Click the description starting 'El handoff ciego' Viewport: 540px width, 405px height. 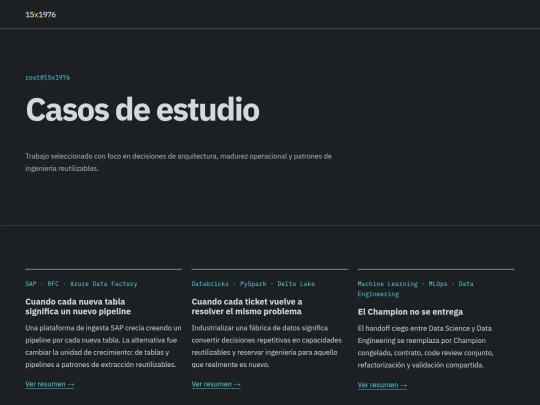point(426,347)
